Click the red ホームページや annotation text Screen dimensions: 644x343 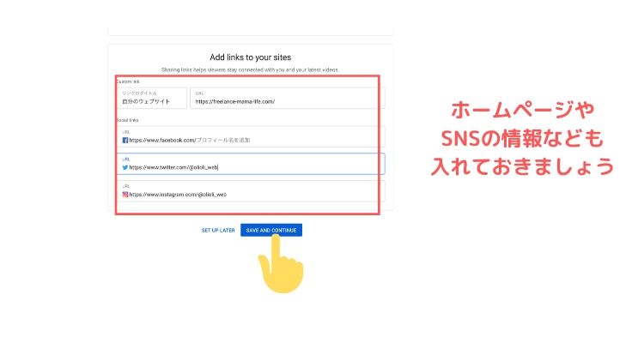[x=522, y=110]
